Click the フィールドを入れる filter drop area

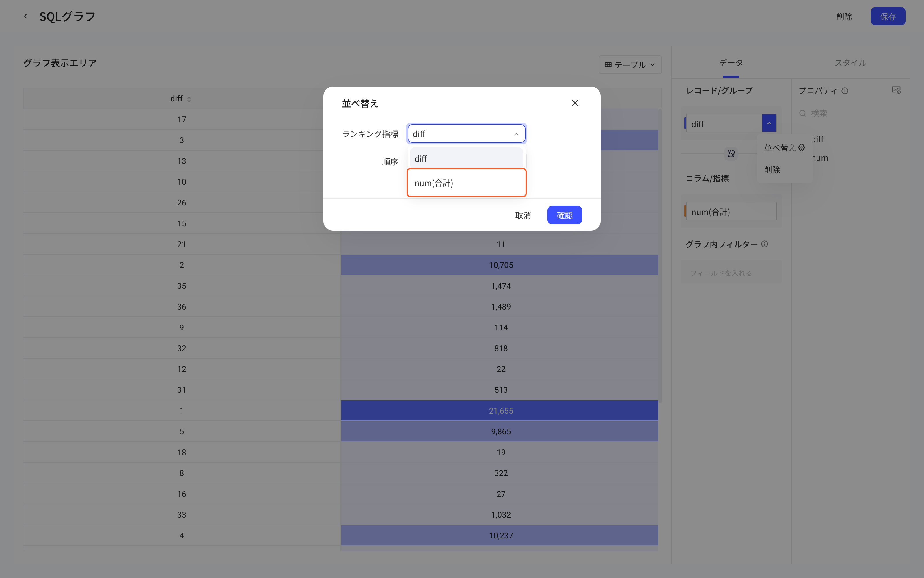pyautogui.click(x=731, y=273)
